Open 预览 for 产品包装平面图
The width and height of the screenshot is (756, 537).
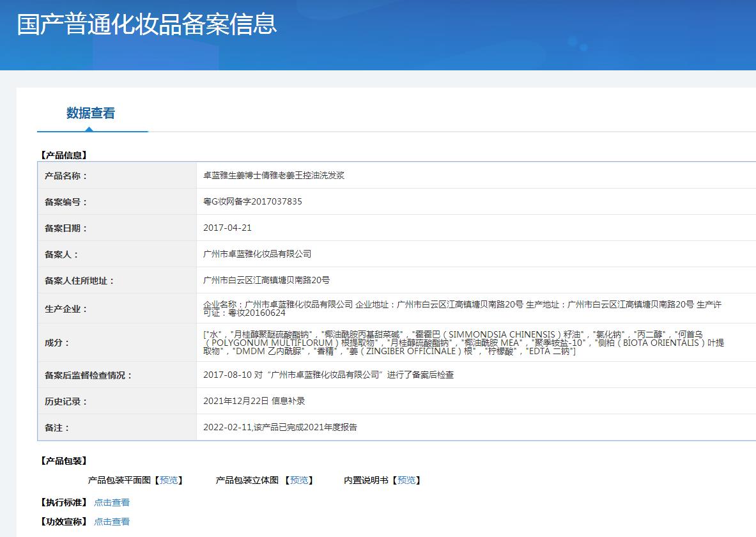tap(169, 480)
